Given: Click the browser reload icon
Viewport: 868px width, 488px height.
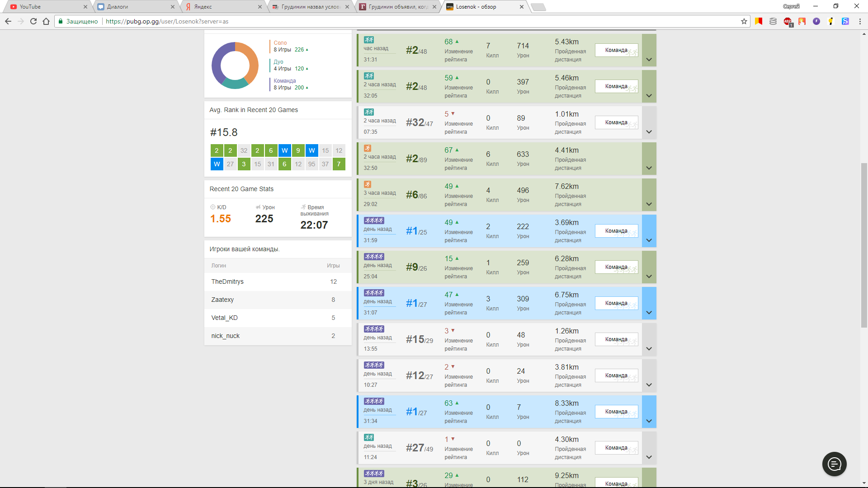Looking at the screenshot, I should pos(33,21).
